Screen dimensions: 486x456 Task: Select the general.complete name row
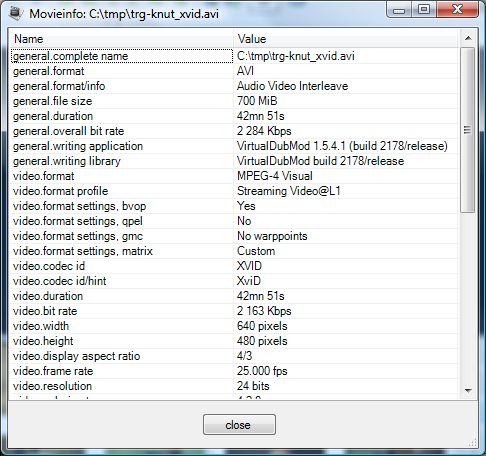click(234, 56)
